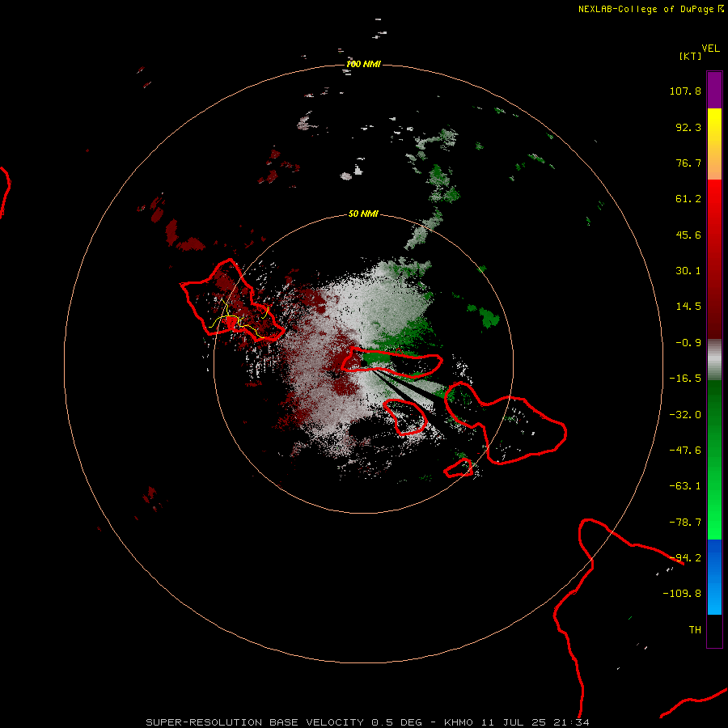The image size is (728, 728).
Task: Click the radar site at the rings' center
Action: tap(363, 363)
